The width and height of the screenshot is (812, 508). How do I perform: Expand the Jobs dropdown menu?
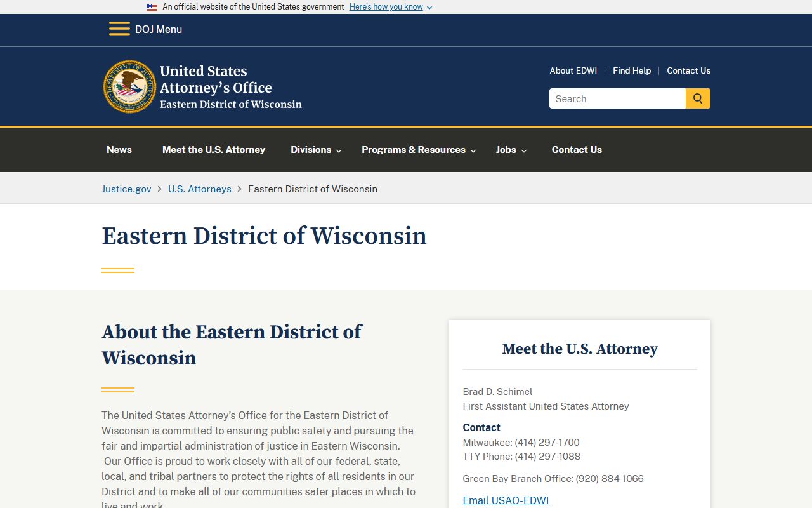pyautogui.click(x=511, y=150)
